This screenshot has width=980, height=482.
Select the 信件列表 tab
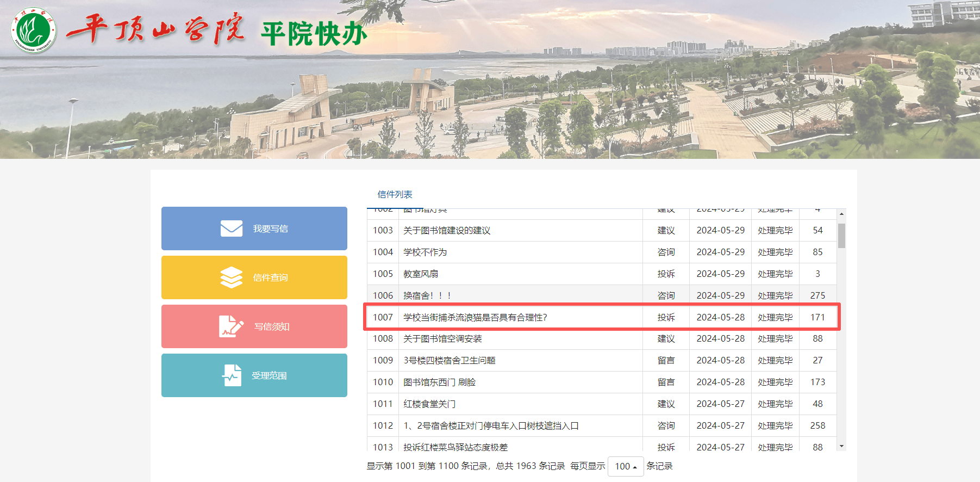click(395, 194)
